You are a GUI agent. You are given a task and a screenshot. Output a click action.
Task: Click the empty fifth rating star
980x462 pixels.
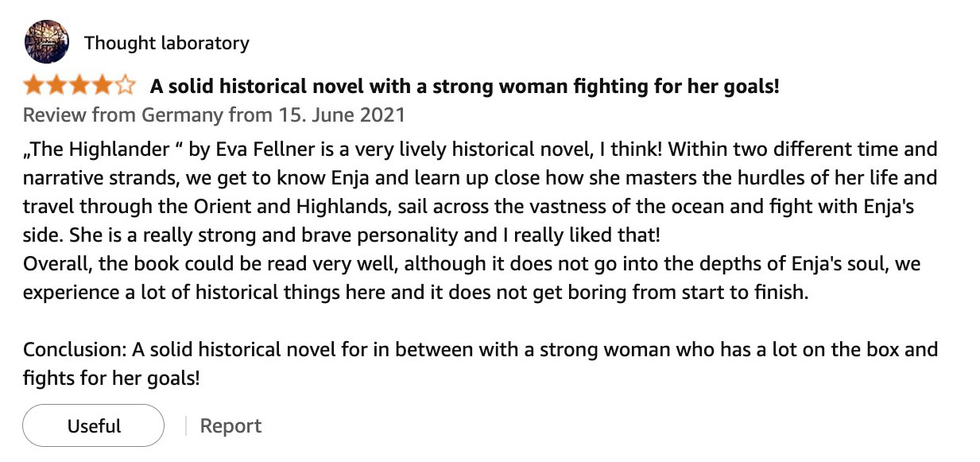(x=126, y=85)
